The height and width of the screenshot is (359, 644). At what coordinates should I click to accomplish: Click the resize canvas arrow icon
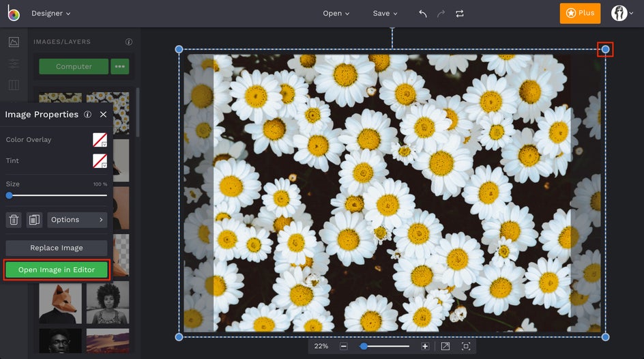coord(445,347)
